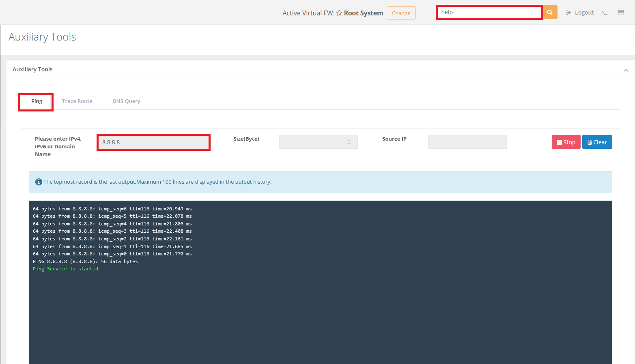Open the command-line terminal icon

[x=605, y=13]
